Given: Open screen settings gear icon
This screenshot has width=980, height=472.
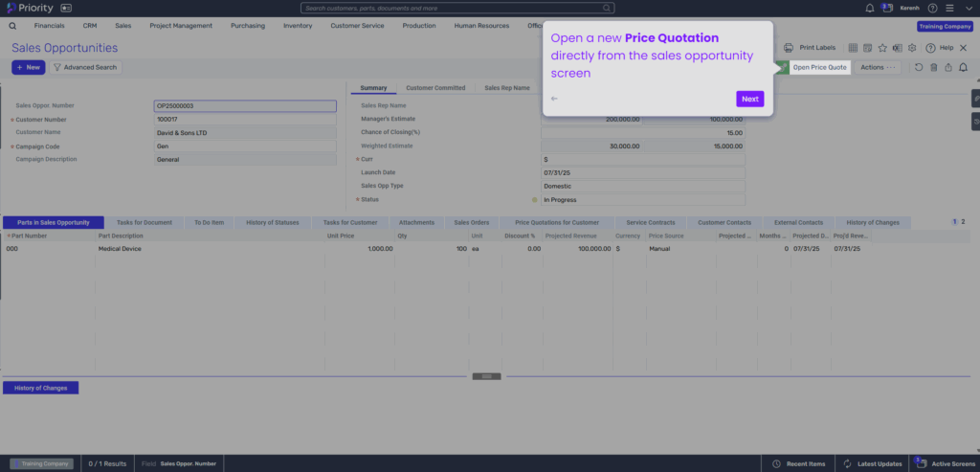Looking at the screenshot, I should tap(912, 48).
